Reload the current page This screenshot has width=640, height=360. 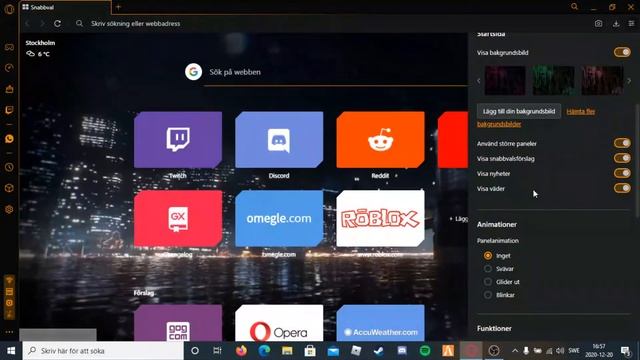(x=58, y=24)
